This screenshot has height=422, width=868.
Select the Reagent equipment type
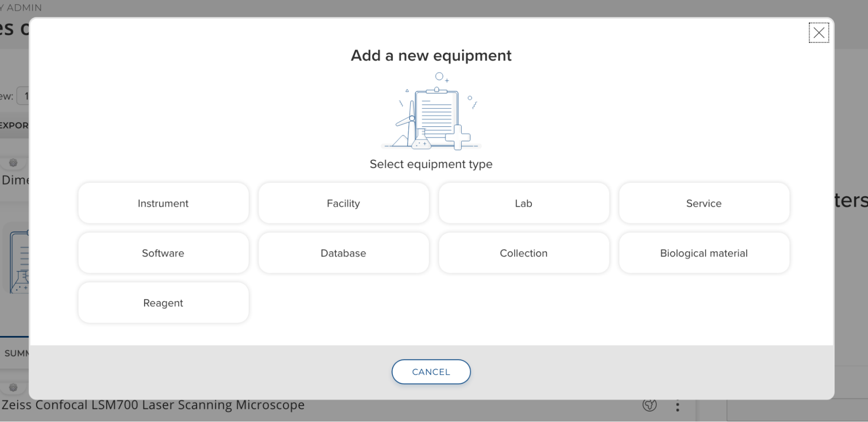pyautogui.click(x=163, y=303)
